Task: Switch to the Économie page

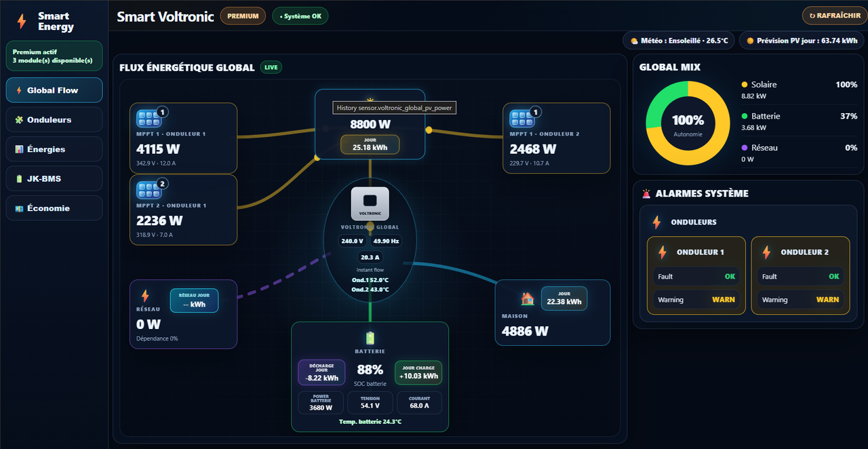Action: [x=54, y=208]
